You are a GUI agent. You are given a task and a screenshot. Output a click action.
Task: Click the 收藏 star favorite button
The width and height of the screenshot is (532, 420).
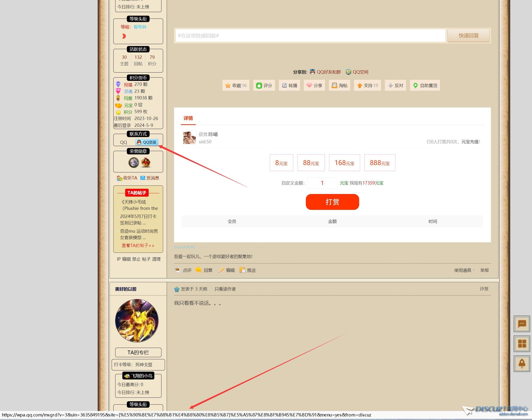[235, 85]
